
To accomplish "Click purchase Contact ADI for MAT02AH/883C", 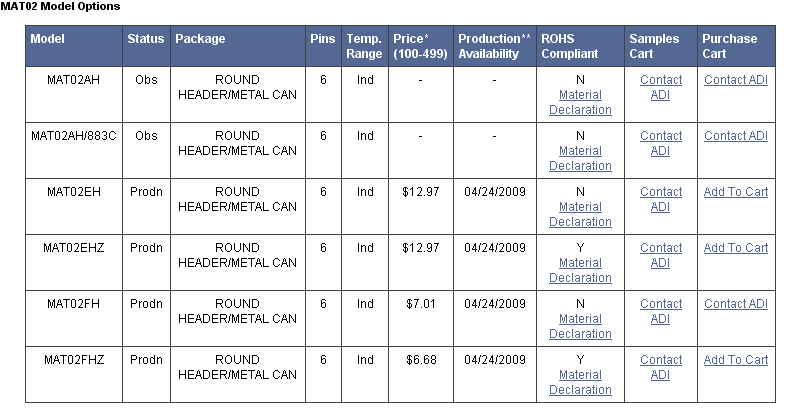I will (736, 136).
